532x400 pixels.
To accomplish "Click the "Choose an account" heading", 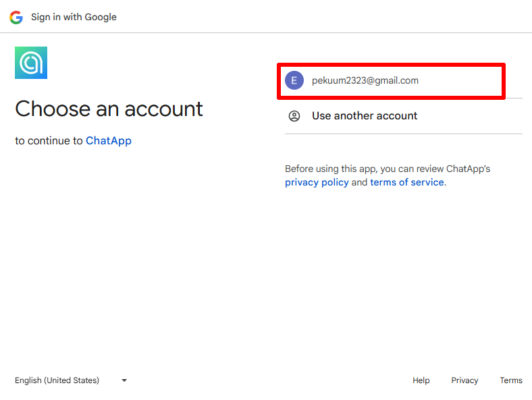I will 109,109.
